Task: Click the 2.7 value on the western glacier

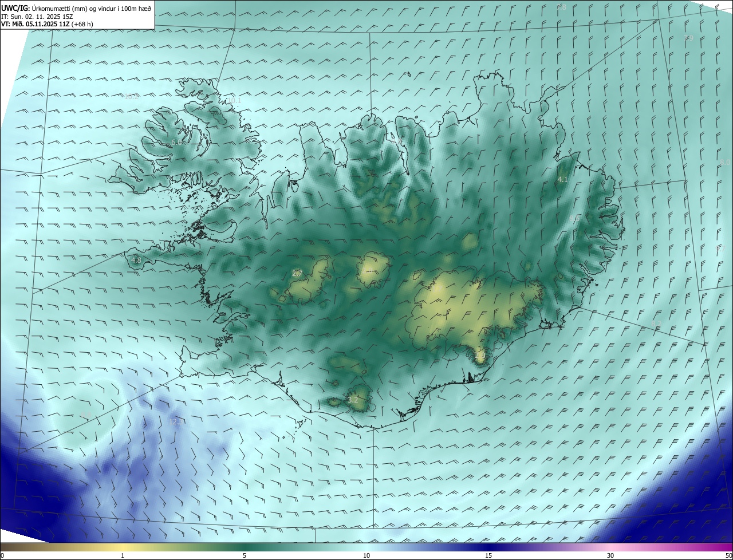Action: [297, 273]
